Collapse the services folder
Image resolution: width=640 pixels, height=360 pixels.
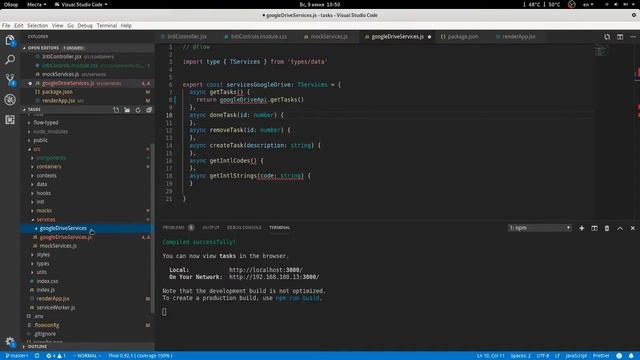(x=46, y=220)
